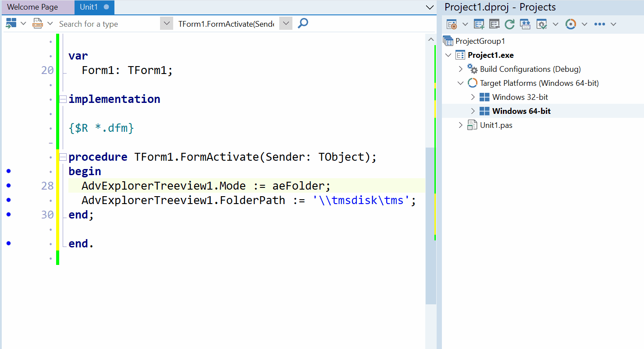Click the Target Platforms ring icon
Screen dimensions: 644x349
[472, 83]
